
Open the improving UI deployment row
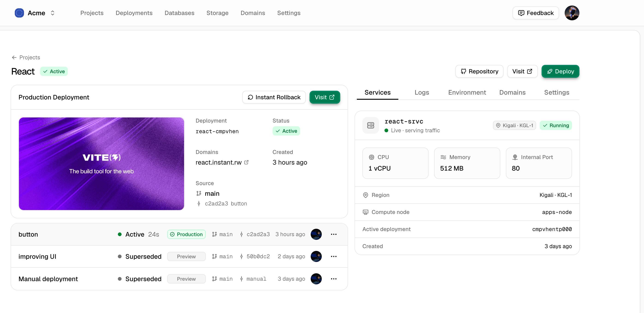[179, 257]
